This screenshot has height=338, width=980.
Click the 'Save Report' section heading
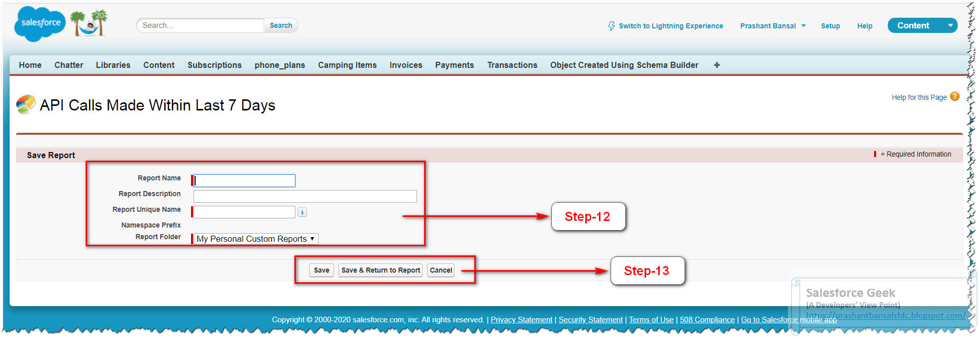(51, 155)
